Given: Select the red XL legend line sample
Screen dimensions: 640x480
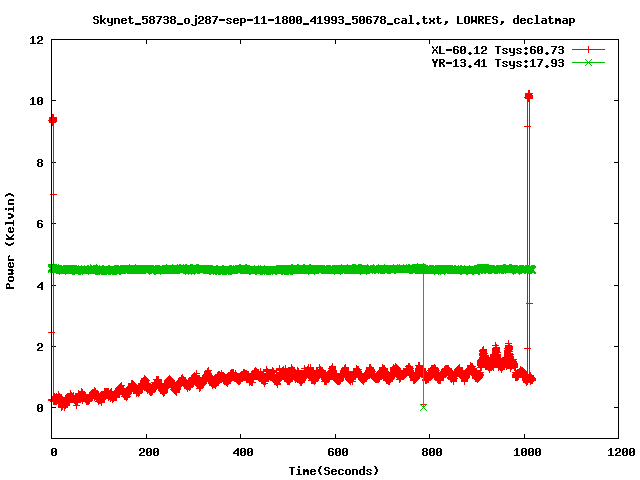Looking at the screenshot, I should [589, 49].
